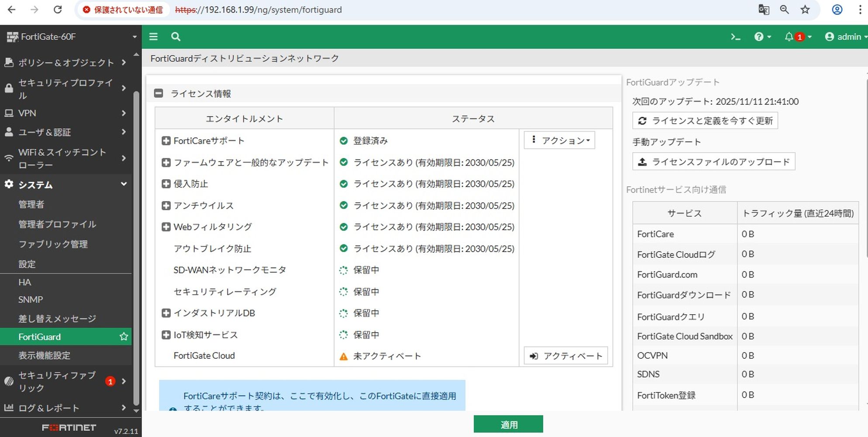Viewport: 868px width, 437px height.
Task: Click the browser translate page icon
Action: click(x=764, y=10)
